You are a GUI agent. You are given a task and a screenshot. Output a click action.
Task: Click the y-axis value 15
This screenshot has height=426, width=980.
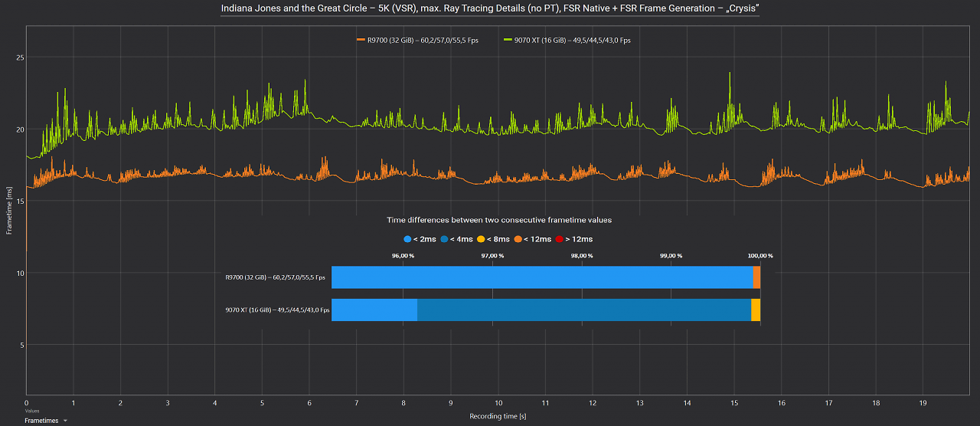[21, 202]
